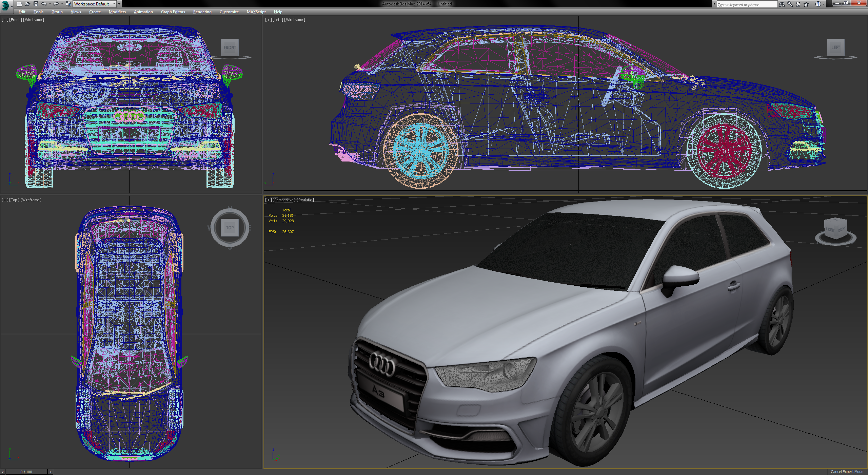Screen dimensions: 868x475
Task: Expand the Undo history dropdown arrow
Action: pos(50,4)
